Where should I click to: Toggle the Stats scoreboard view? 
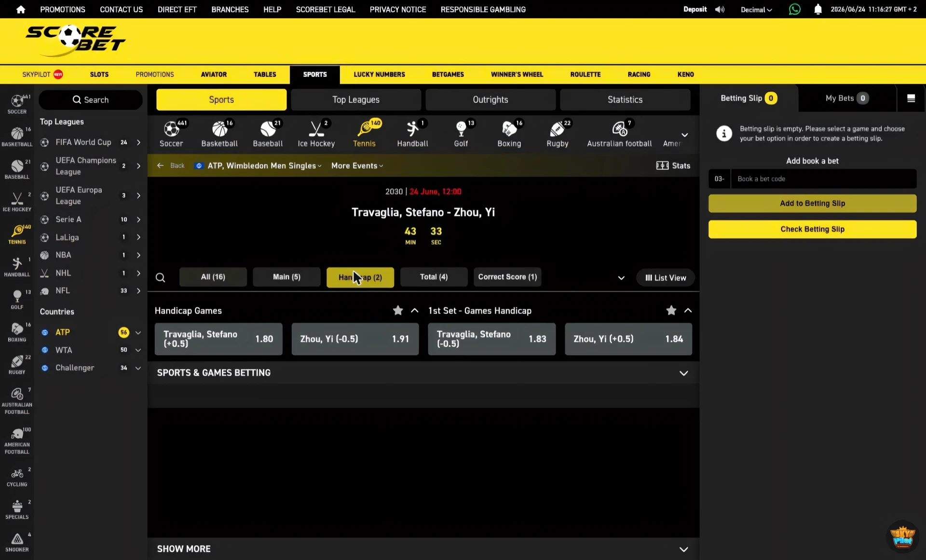(x=673, y=165)
